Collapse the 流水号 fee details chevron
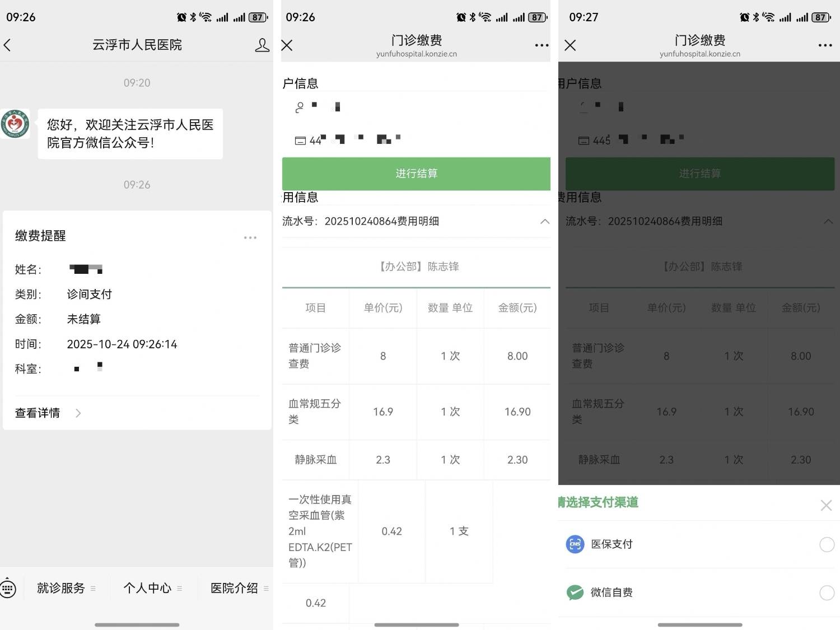The height and width of the screenshot is (630, 840). point(544,222)
